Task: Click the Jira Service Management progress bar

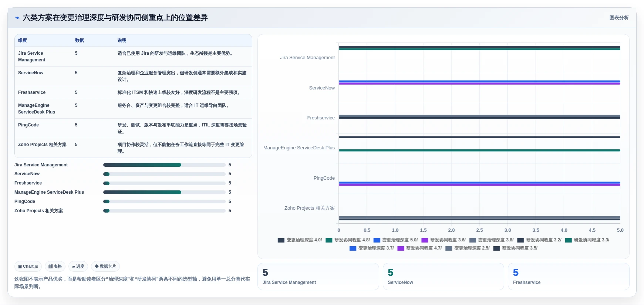Action: click(x=164, y=165)
